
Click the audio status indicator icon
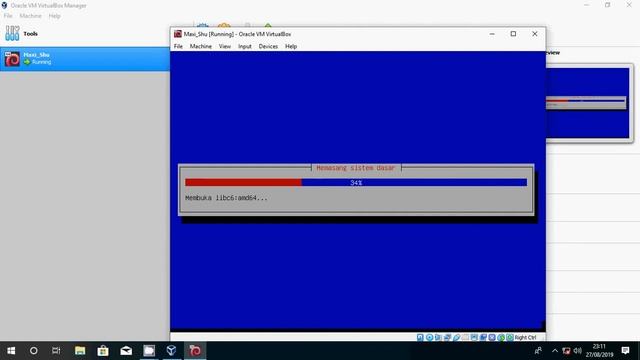click(438, 338)
